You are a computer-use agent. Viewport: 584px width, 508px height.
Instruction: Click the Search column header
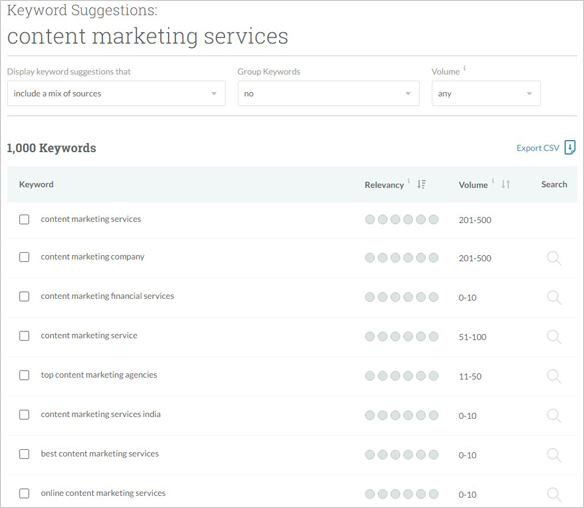pos(554,184)
